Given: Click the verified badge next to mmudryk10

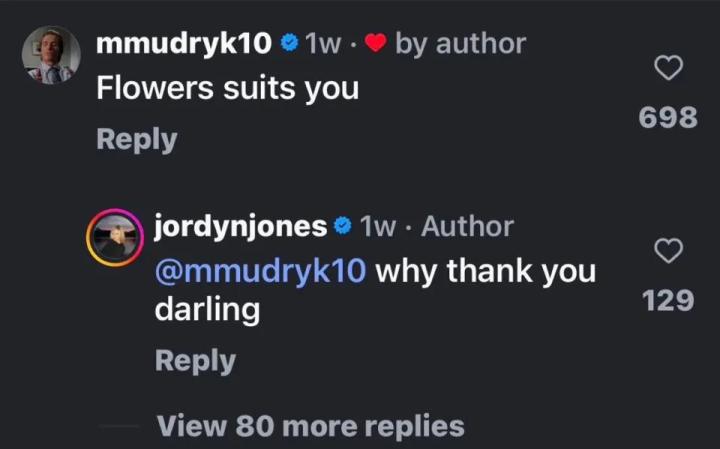Looking at the screenshot, I should pyautogui.click(x=289, y=44).
